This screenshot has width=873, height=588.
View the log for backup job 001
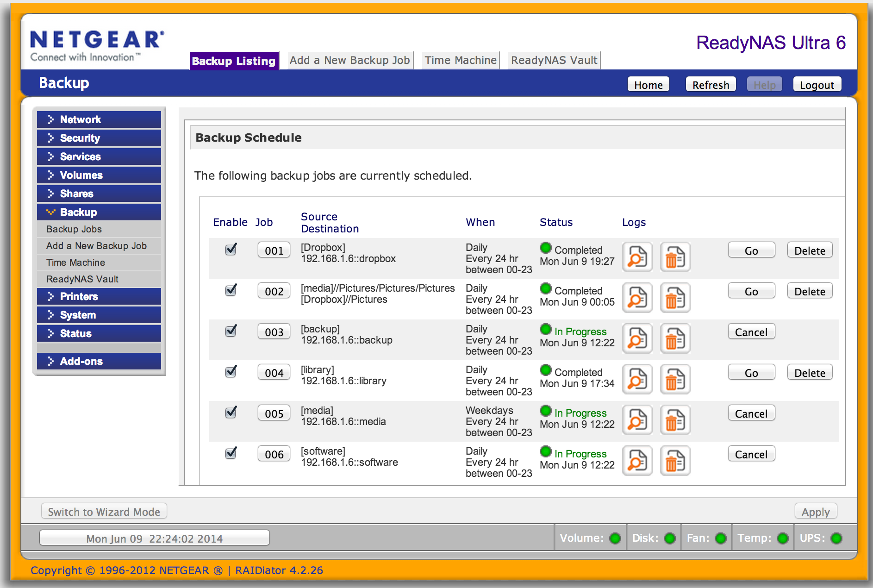click(637, 257)
